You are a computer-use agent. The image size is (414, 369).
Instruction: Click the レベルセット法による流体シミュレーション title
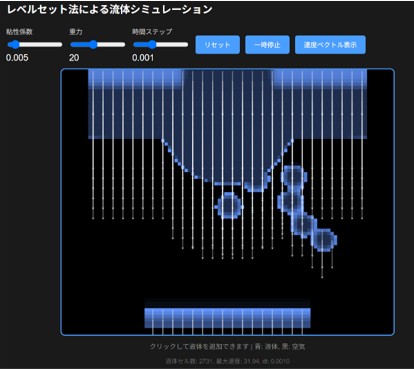pos(110,9)
